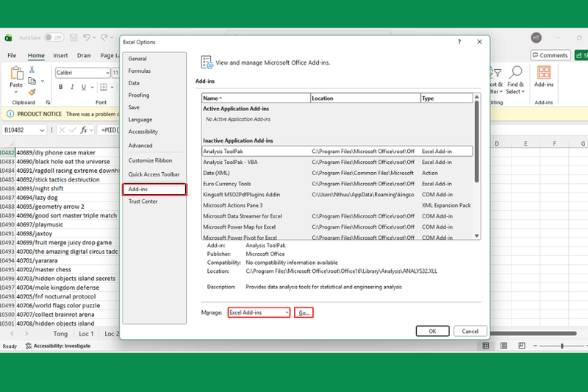Screen dimensions: 588x392
Task: Select the Advanced options category
Action: tap(154, 145)
